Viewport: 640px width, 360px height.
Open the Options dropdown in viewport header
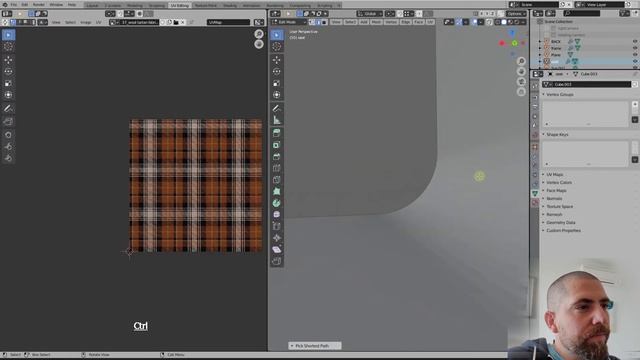(516, 13)
